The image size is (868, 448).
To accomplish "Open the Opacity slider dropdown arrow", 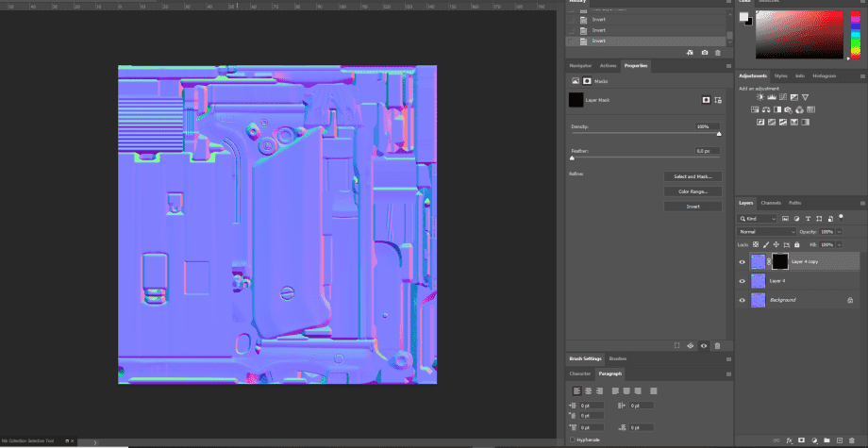I will tap(838, 231).
